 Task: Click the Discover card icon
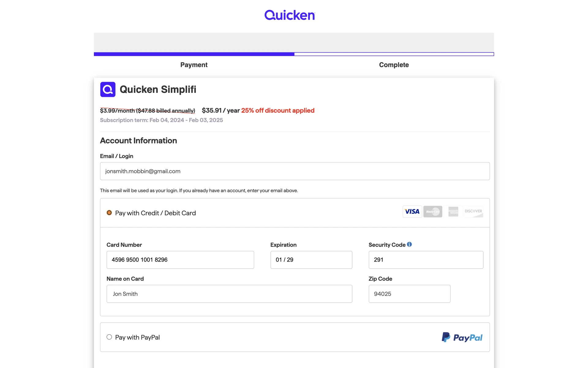tap(473, 212)
